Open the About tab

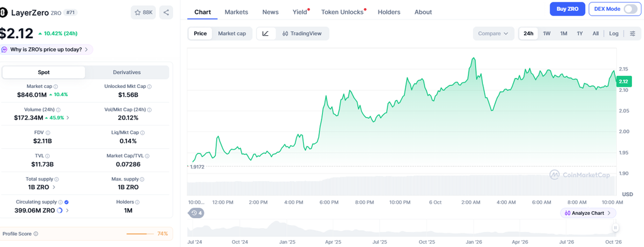[x=423, y=12]
